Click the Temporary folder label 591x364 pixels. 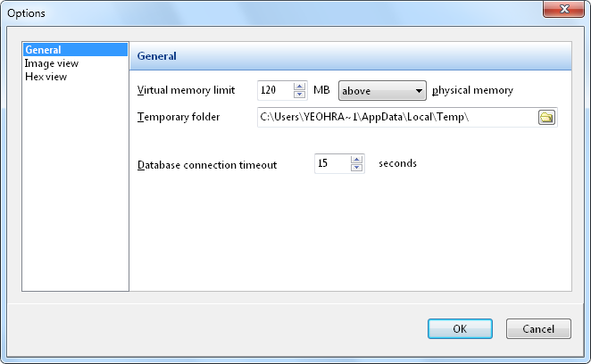coord(184,117)
